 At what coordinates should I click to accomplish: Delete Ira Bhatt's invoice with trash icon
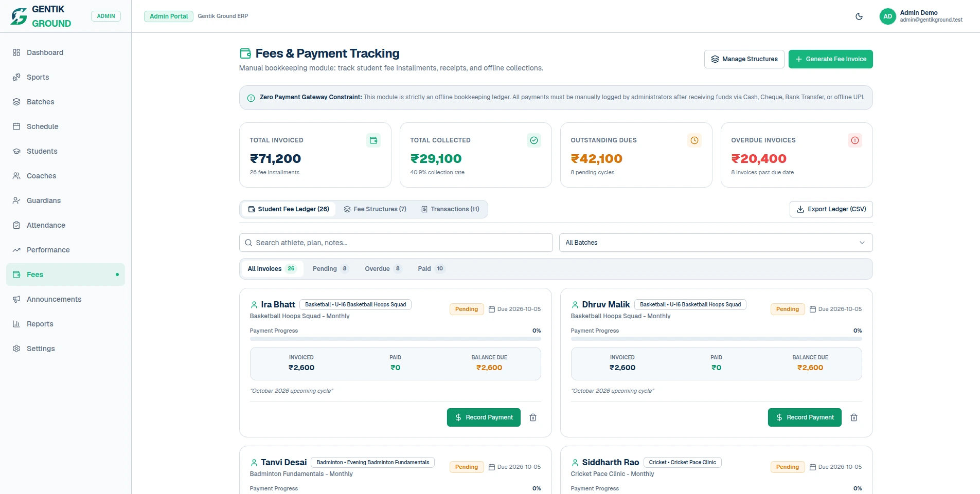click(533, 417)
